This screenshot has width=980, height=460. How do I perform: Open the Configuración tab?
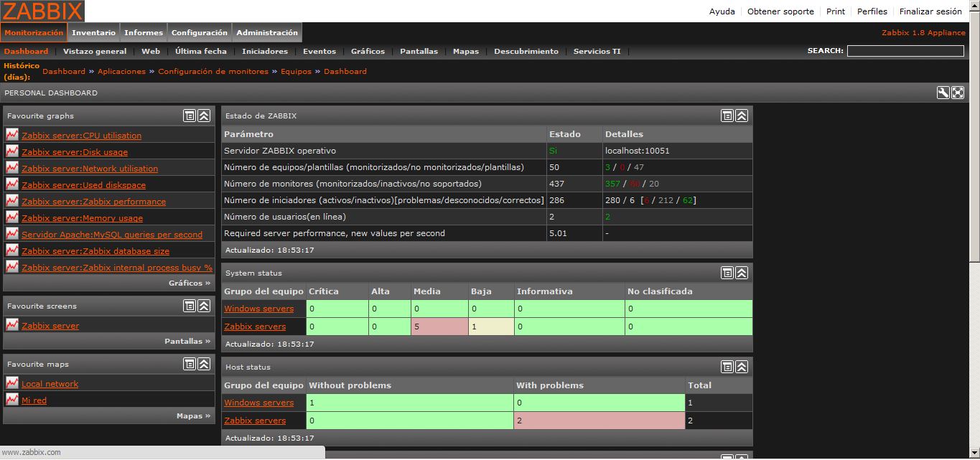coord(200,32)
